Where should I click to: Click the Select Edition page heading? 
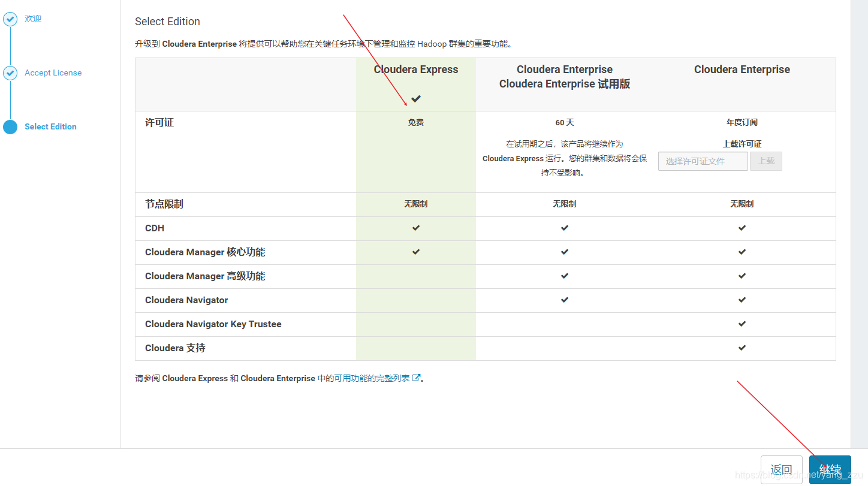click(167, 22)
